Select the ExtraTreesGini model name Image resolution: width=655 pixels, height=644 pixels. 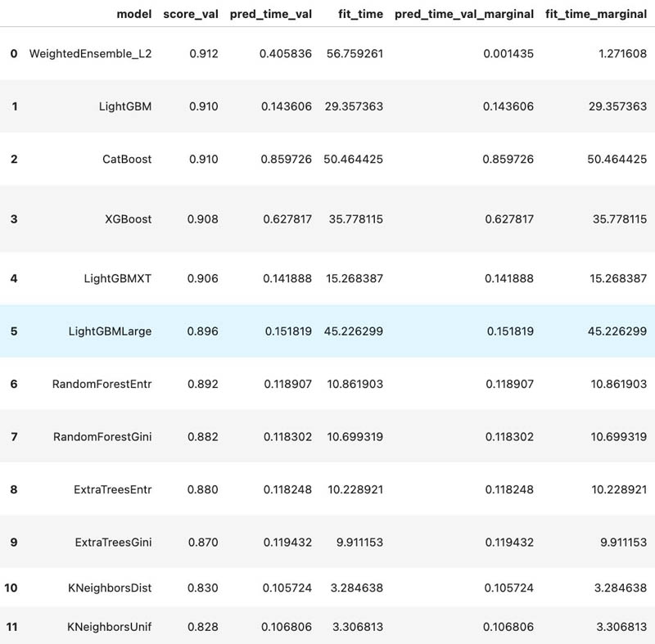[113, 543]
